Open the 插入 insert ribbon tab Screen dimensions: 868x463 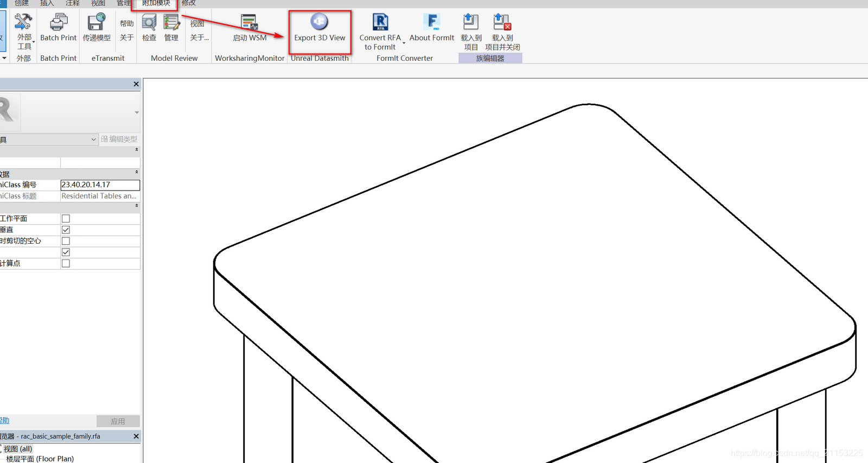point(47,3)
